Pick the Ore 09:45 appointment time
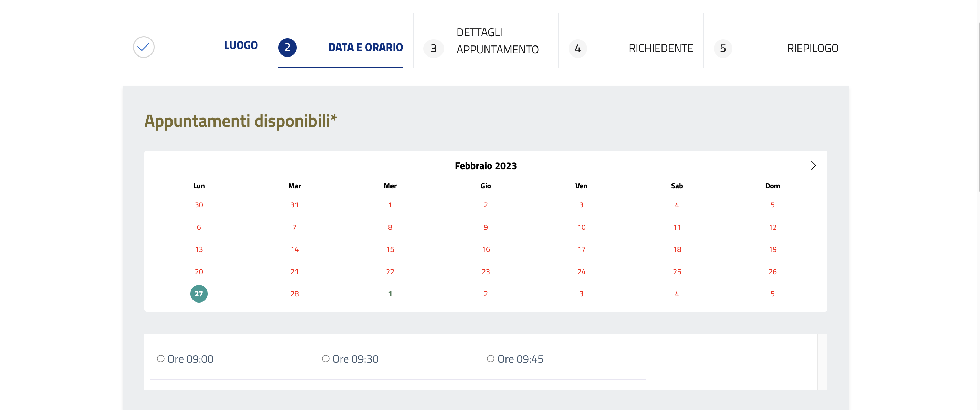 (490, 359)
